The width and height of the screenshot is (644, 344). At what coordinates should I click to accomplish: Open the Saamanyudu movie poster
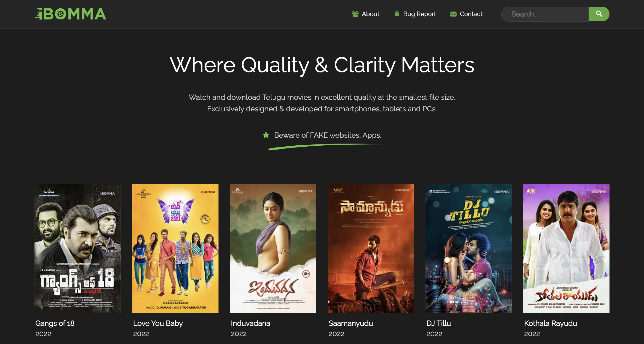click(371, 248)
